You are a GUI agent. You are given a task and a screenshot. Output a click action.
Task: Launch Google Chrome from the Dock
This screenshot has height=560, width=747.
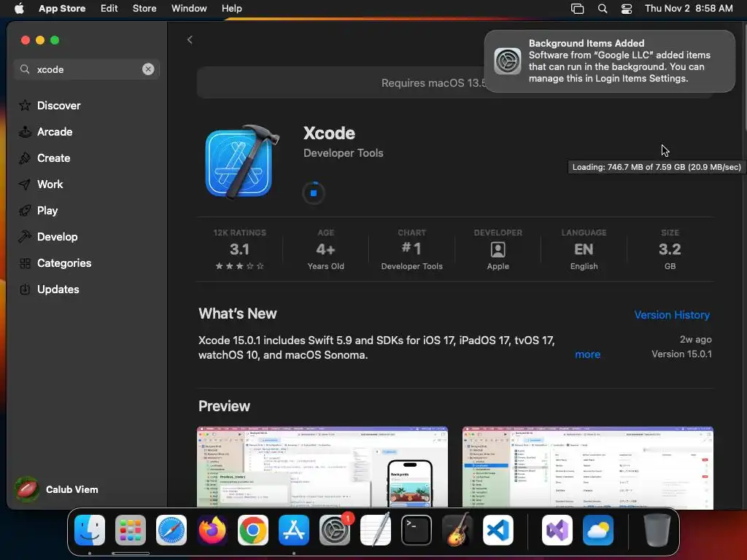click(x=253, y=529)
